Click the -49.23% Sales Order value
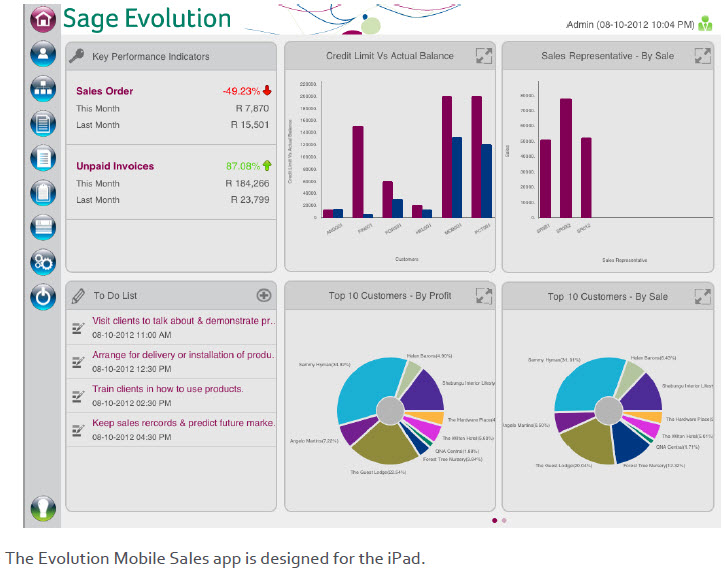The width and height of the screenshot is (725, 569). (x=241, y=91)
